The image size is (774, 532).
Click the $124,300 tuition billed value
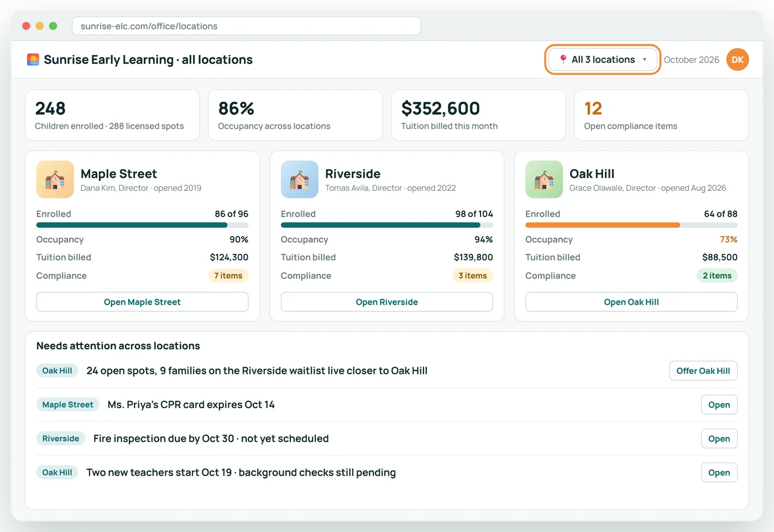point(229,257)
